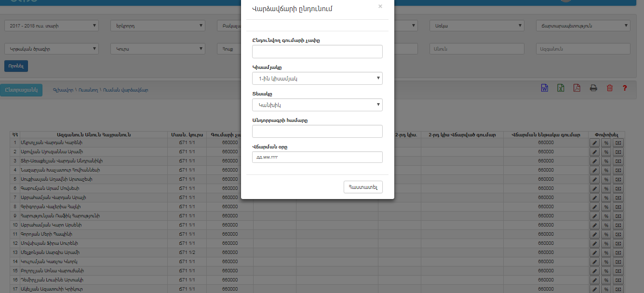Expand the Կրթական ծրագիր dropdown
The width and height of the screenshot is (644, 293).
[51, 49]
